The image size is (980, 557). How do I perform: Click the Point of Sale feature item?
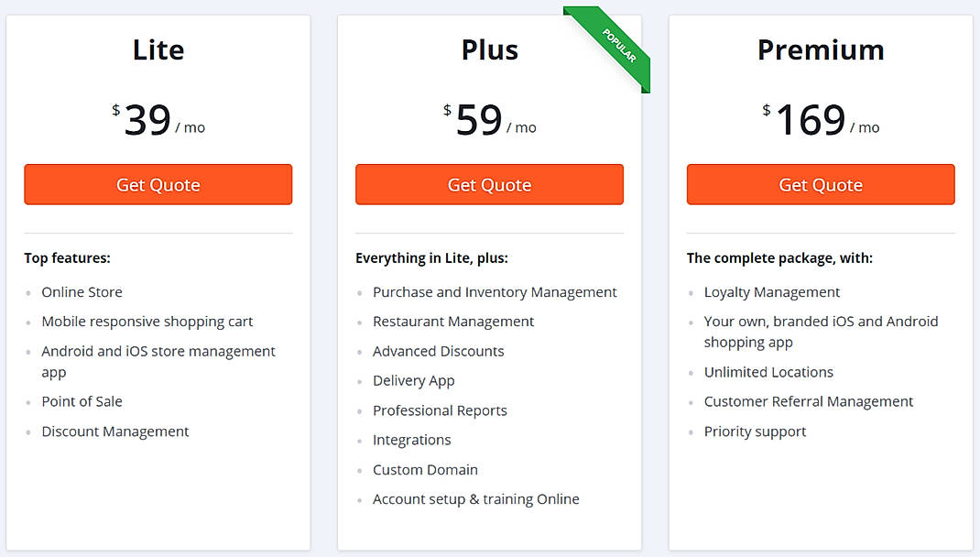pyautogui.click(x=82, y=401)
